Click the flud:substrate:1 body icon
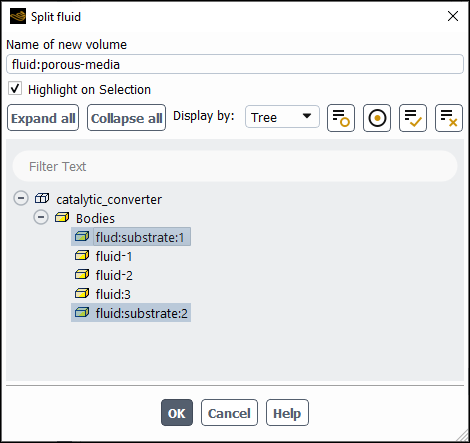The image size is (470, 443). 82,237
